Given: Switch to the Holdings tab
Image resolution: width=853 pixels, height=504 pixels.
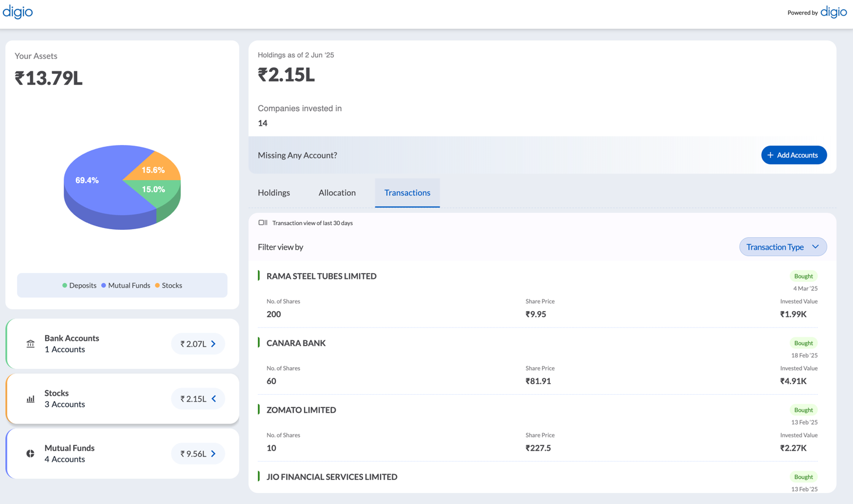Looking at the screenshot, I should pyautogui.click(x=274, y=192).
